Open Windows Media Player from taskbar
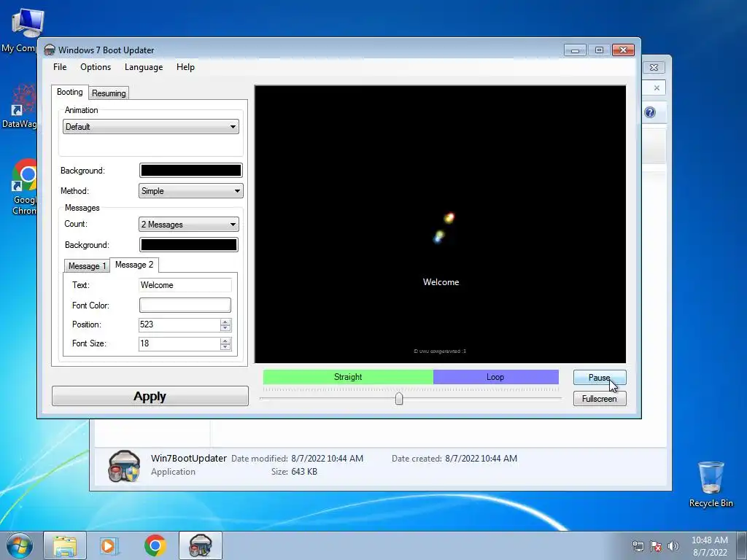 [x=109, y=545]
